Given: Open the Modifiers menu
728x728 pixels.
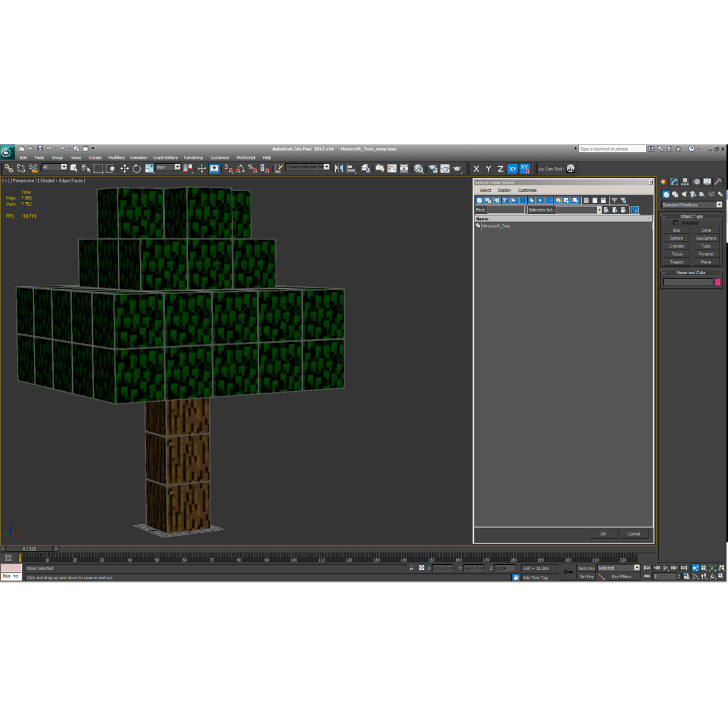Looking at the screenshot, I should [116, 158].
